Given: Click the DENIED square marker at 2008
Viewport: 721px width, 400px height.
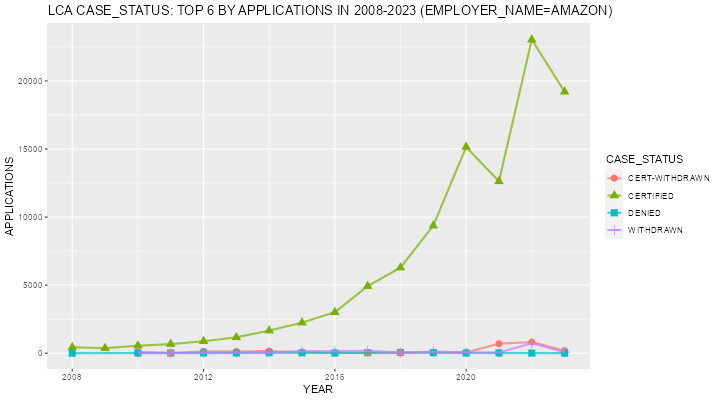Looking at the screenshot, I should (x=72, y=353).
